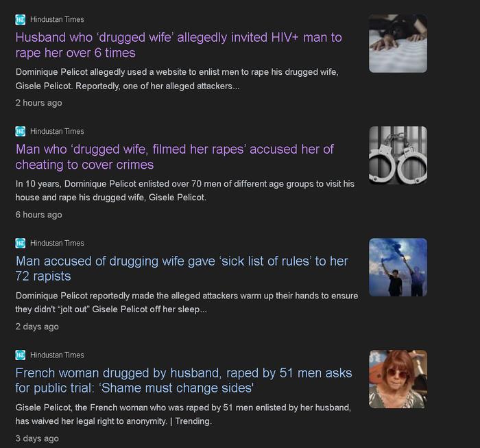Click 'Hindustan Times' source name on first result

57,20
